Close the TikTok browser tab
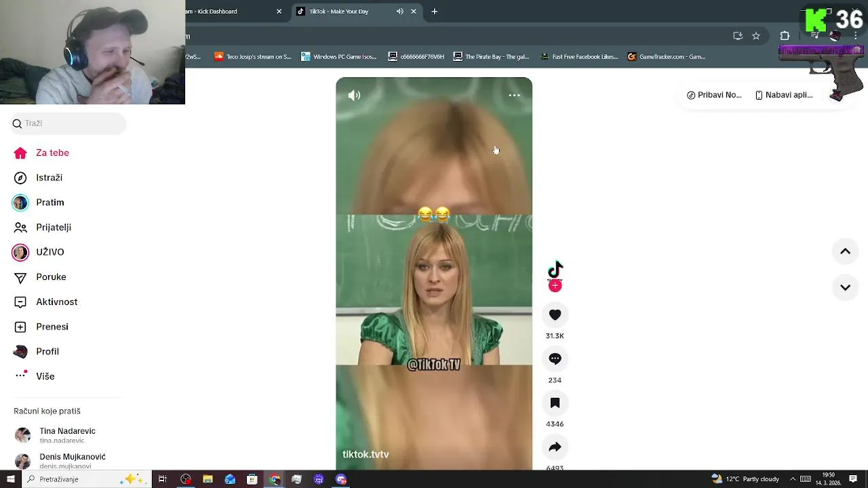This screenshot has width=868, height=488. tap(414, 12)
